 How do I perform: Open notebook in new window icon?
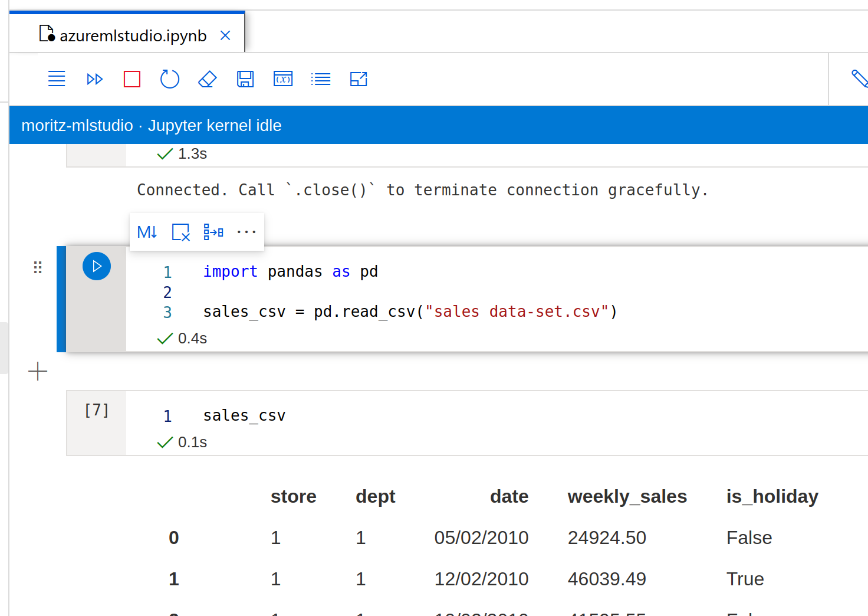click(x=359, y=79)
